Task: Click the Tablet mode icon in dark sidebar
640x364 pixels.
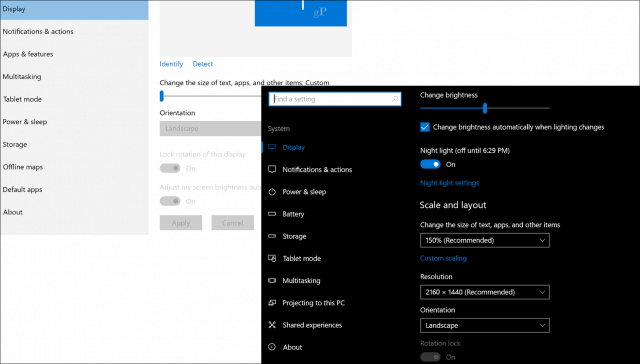Action: coord(272,258)
